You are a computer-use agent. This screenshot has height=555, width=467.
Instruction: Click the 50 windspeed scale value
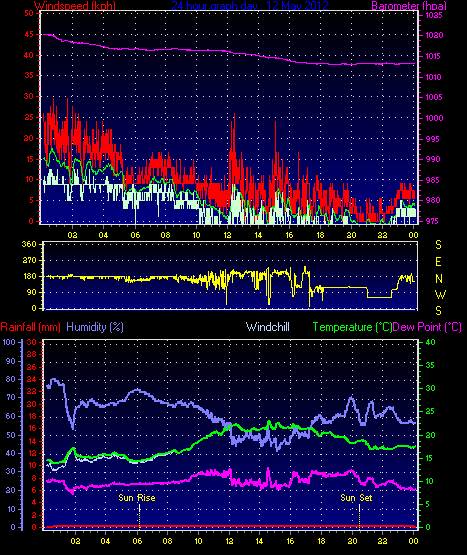click(29, 13)
